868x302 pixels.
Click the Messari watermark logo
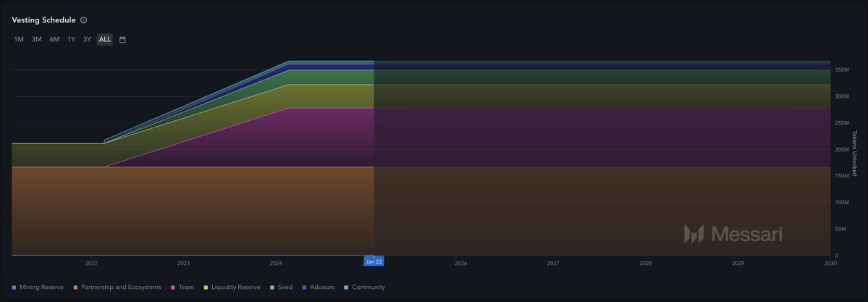pyautogui.click(x=733, y=234)
